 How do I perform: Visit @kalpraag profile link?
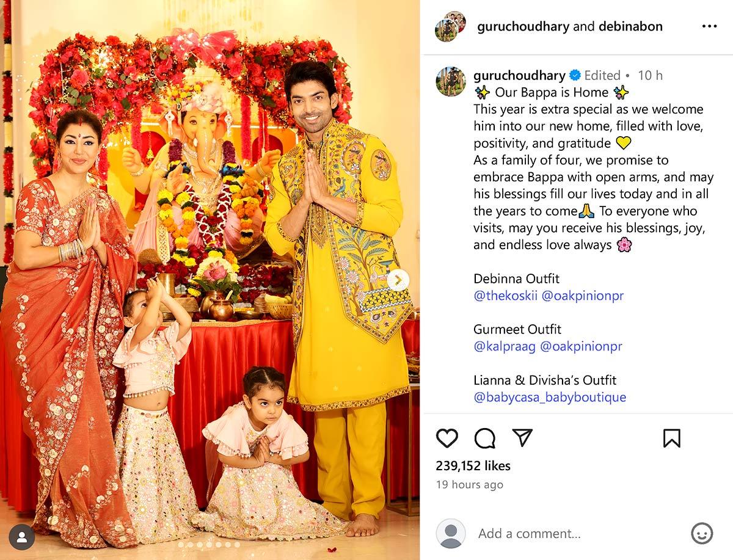505,346
